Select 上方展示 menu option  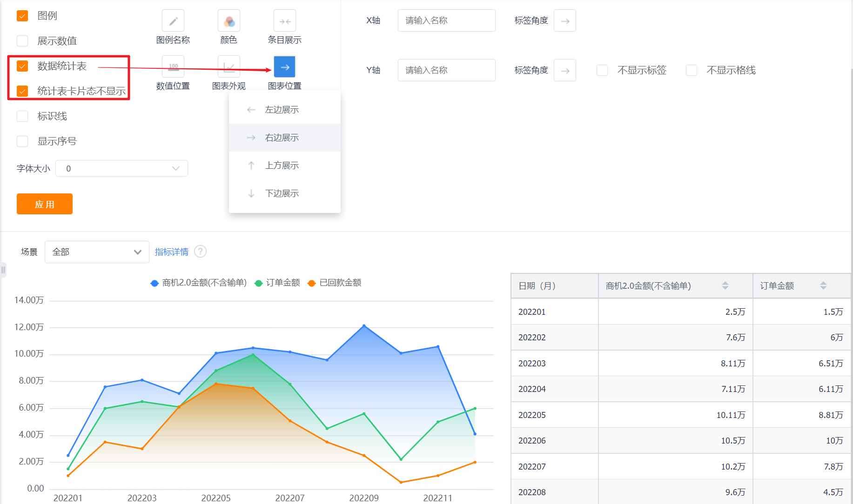point(285,166)
